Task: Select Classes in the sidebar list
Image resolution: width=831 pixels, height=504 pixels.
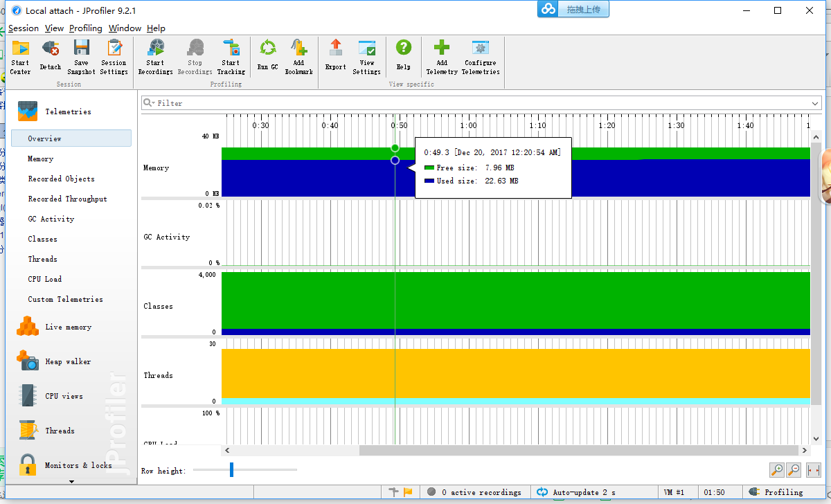Action: pos(43,239)
